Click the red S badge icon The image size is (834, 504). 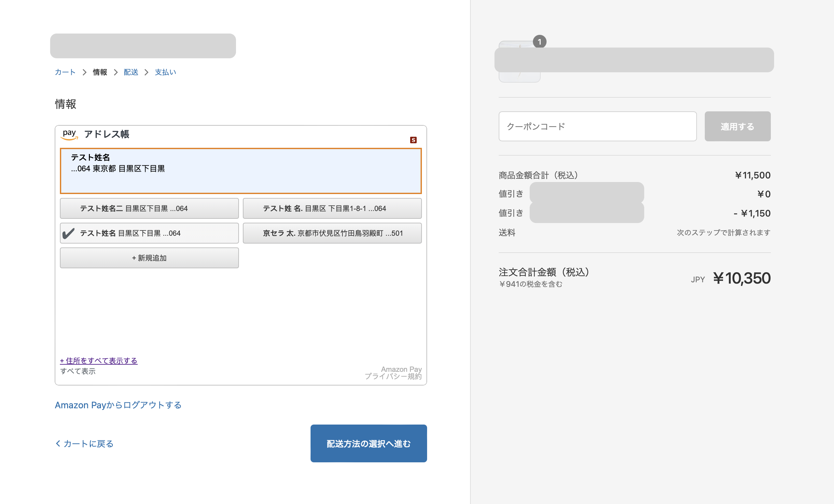(x=413, y=140)
